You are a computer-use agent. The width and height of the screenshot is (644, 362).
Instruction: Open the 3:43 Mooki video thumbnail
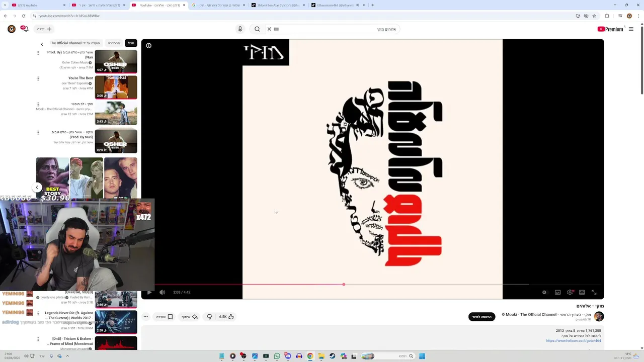click(x=116, y=113)
